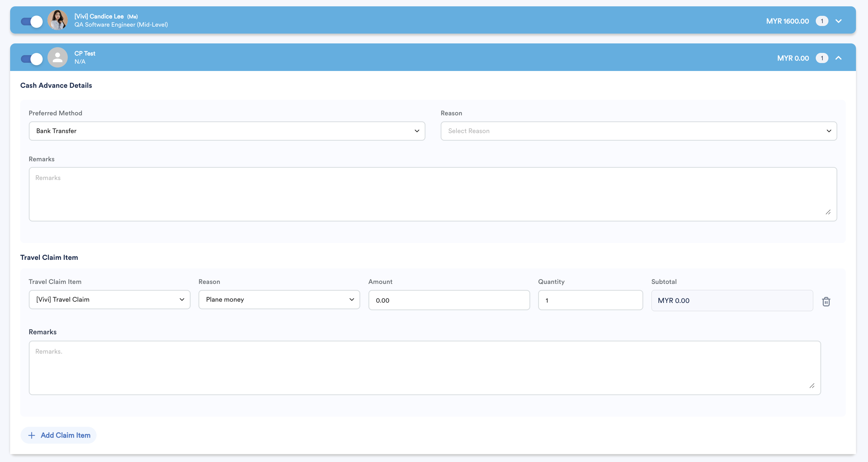Screen dimensions: 868x462
Task: Open the Preferred Method dropdown
Action: [227, 131]
